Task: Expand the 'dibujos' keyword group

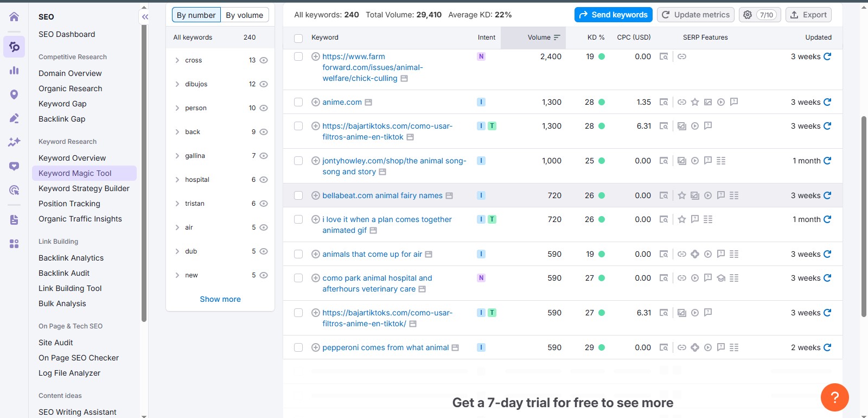Action: click(177, 84)
